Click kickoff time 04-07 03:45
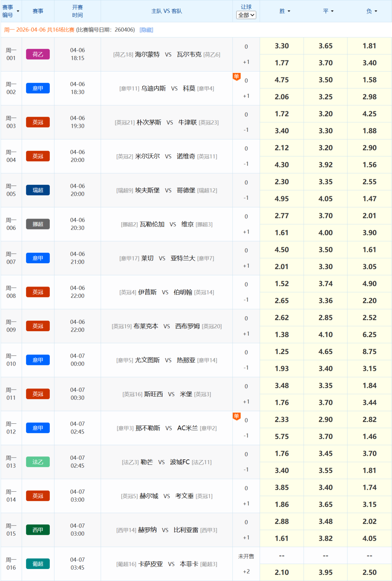The image size is (392, 581). click(x=77, y=564)
